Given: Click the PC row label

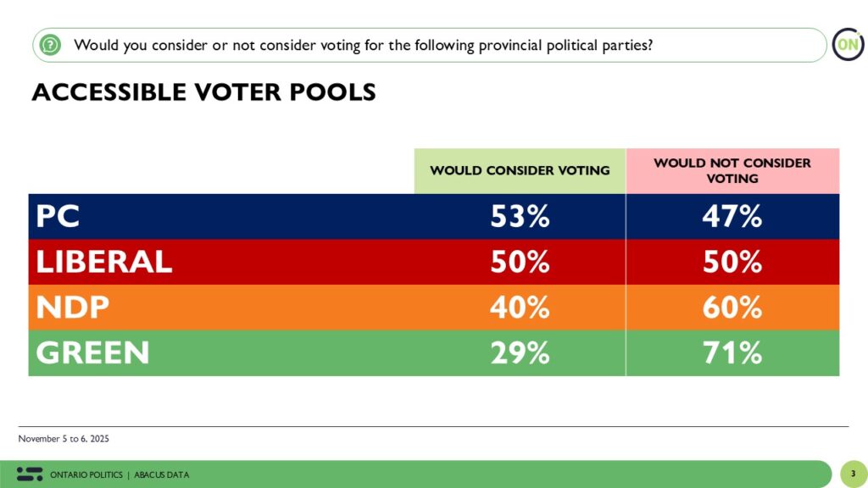Looking at the screenshot, I should coord(58,217).
